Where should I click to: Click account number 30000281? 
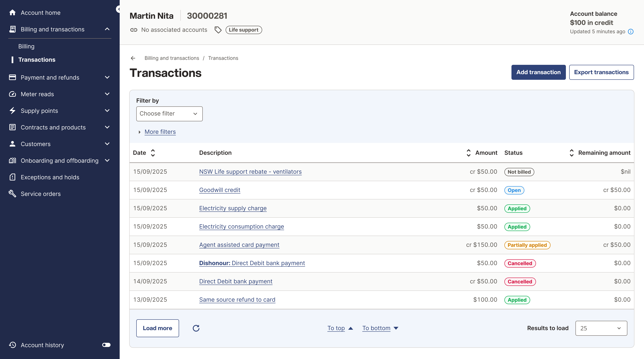pyautogui.click(x=207, y=16)
